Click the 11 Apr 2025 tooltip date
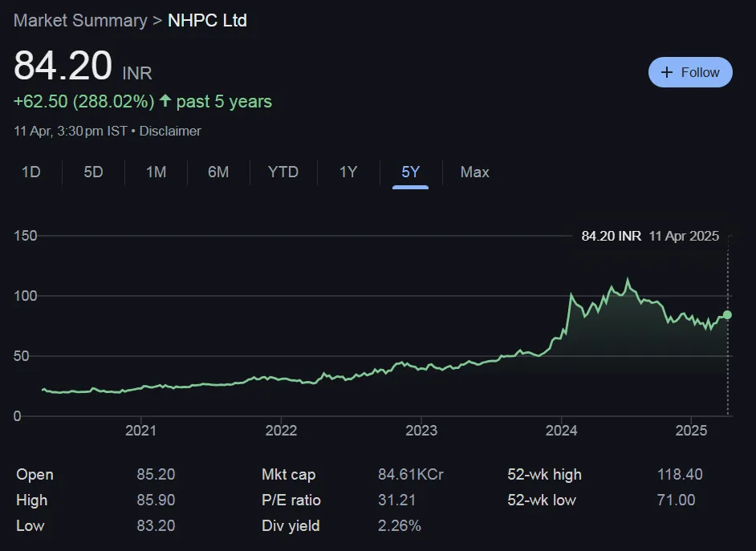 [x=684, y=236]
